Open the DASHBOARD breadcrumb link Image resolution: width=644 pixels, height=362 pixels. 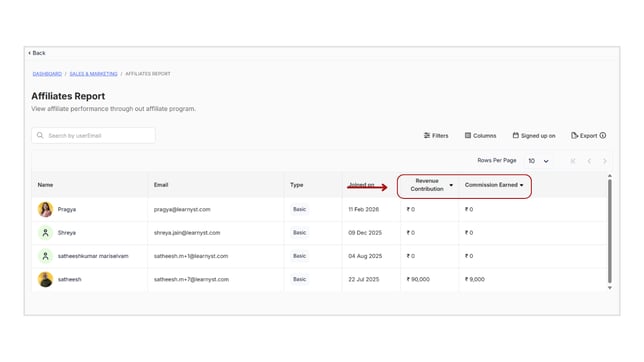(x=47, y=74)
